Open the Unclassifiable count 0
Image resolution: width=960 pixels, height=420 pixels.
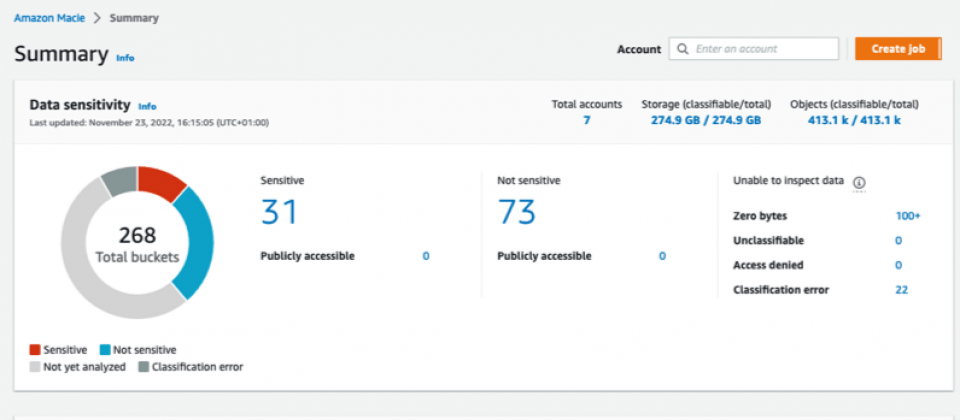pyautogui.click(x=898, y=241)
